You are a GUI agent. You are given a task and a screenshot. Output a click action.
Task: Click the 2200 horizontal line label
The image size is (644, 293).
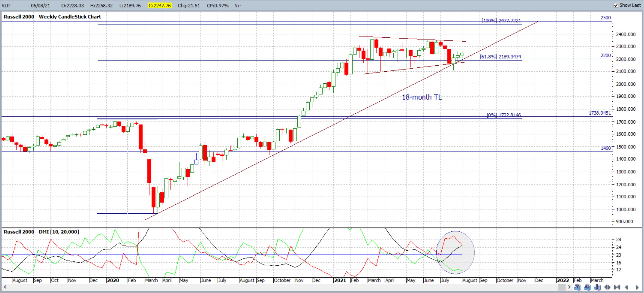coord(605,55)
